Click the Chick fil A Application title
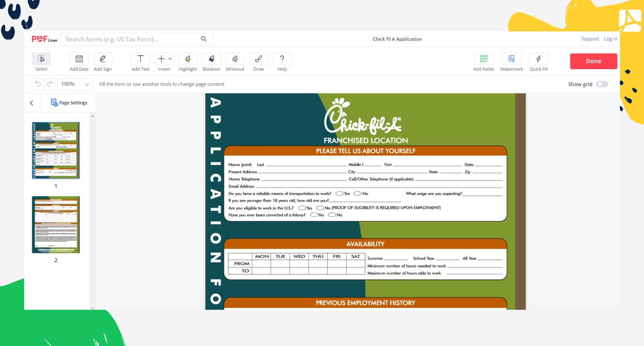 (397, 39)
